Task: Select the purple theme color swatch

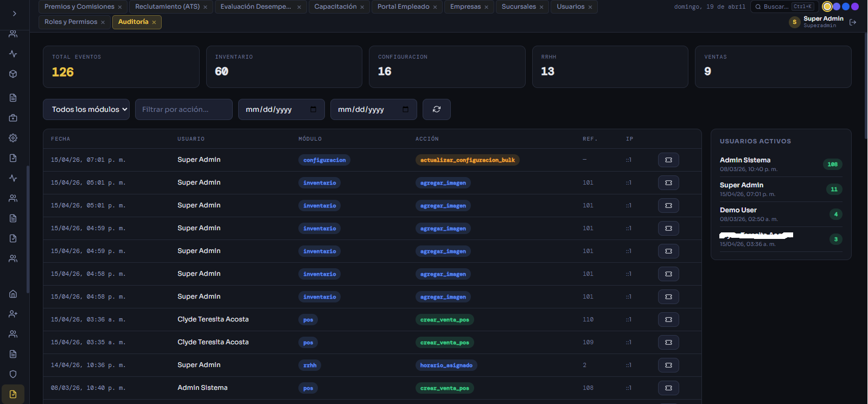Action: pyautogui.click(x=855, y=7)
